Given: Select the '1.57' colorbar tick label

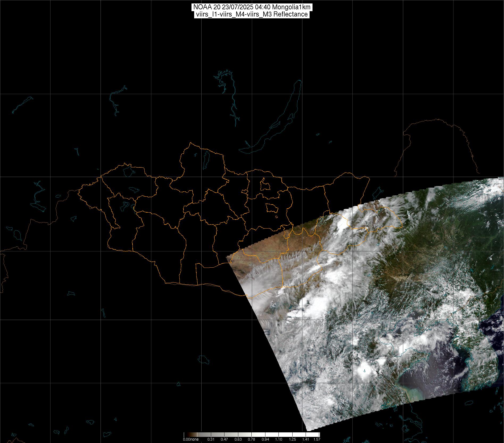Looking at the screenshot, I should (x=317, y=439).
